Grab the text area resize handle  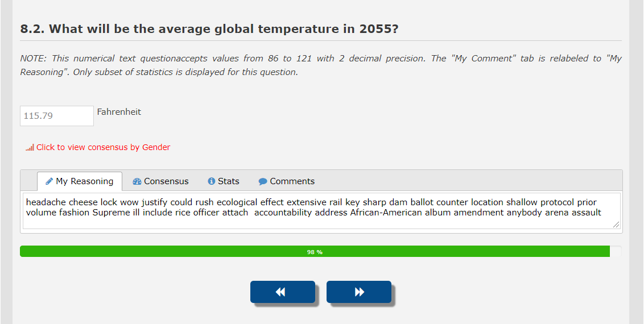[616, 225]
